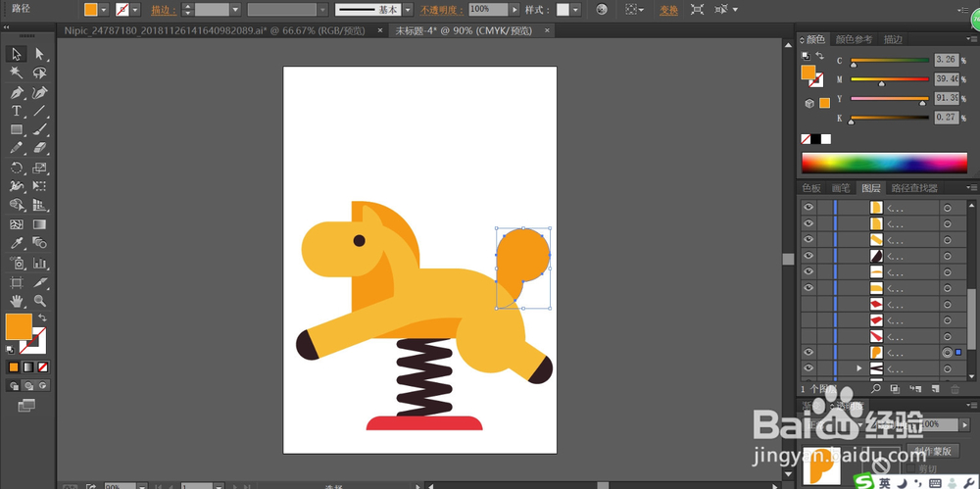Set toolbox fill mode to None
Screen dimensions: 980x489
pos(42,367)
